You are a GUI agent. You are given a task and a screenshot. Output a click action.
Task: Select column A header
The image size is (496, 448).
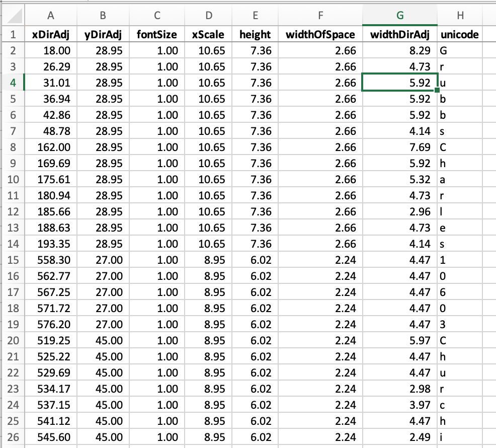[50, 16]
